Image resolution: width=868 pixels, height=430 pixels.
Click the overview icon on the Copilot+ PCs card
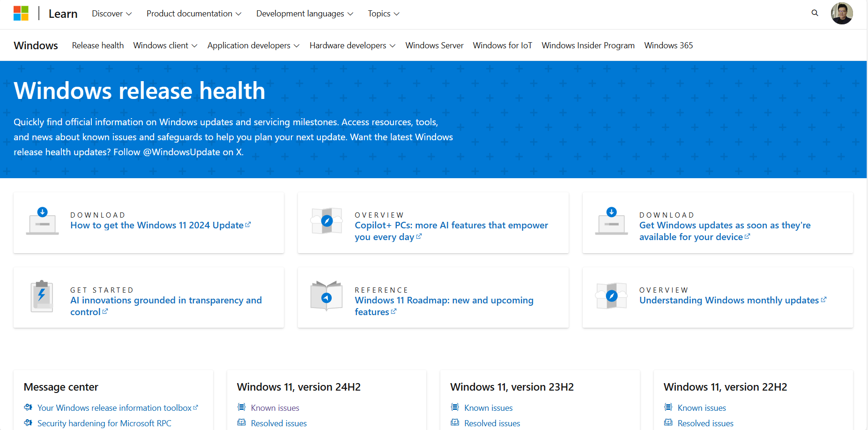point(326,221)
